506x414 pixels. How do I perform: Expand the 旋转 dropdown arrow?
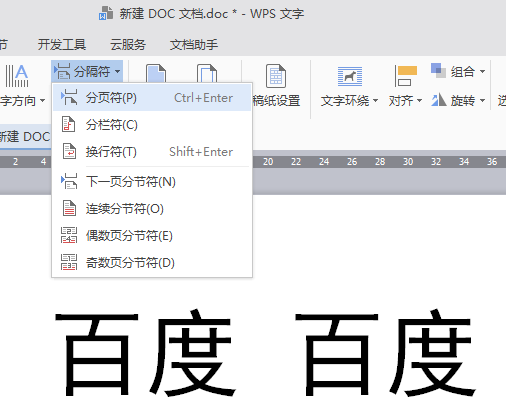(482, 100)
